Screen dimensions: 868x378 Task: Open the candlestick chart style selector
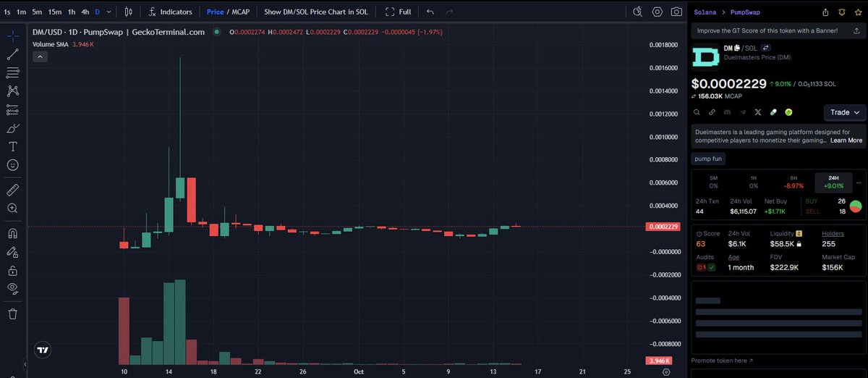click(x=129, y=12)
